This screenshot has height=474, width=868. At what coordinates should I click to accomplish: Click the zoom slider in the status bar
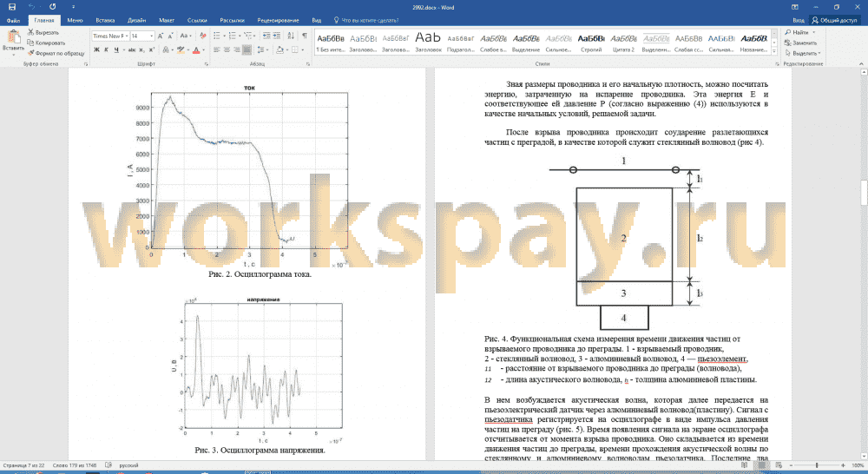click(817, 465)
